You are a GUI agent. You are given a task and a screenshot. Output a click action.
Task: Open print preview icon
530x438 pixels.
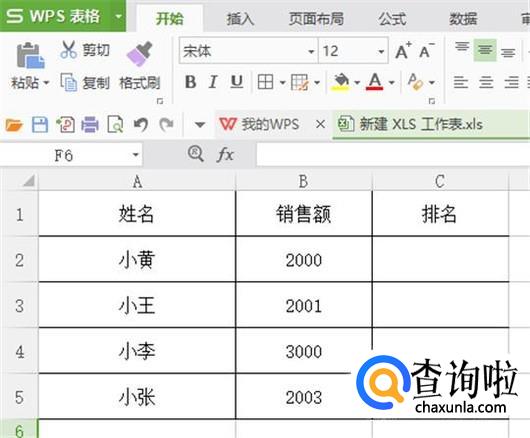(115, 125)
